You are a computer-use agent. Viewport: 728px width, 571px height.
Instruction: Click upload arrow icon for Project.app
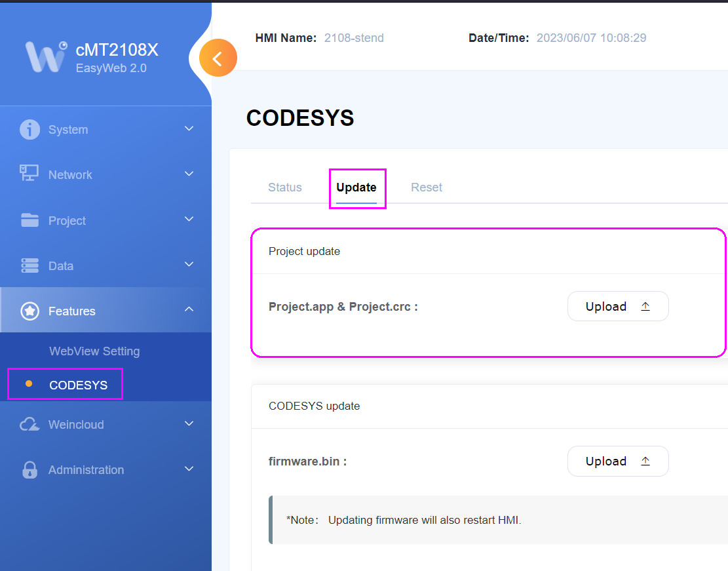[645, 306]
